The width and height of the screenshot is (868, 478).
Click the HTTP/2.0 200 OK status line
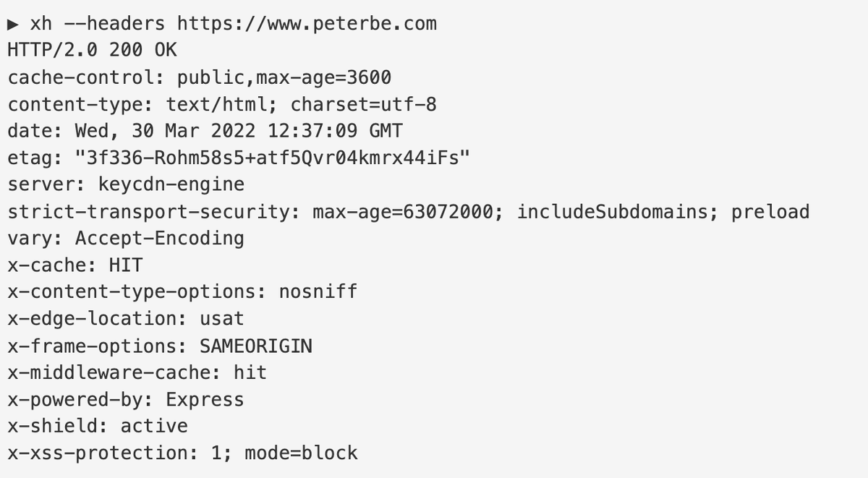[92, 51]
